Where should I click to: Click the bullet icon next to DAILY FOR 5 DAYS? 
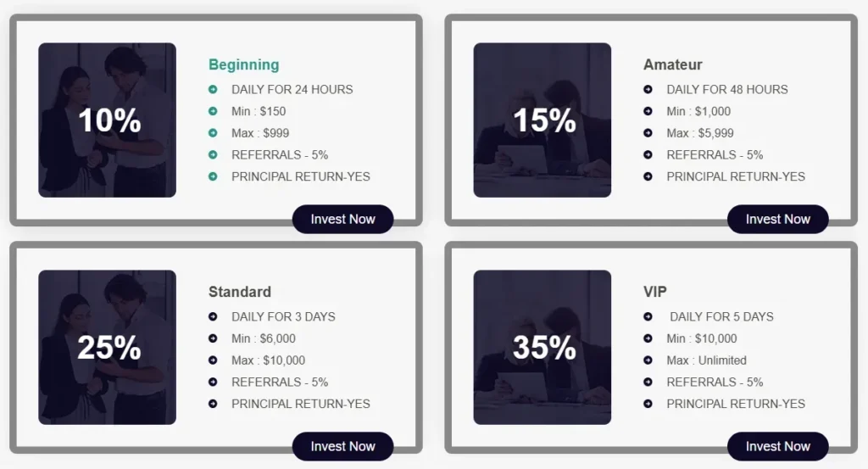pyautogui.click(x=648, y=316)
